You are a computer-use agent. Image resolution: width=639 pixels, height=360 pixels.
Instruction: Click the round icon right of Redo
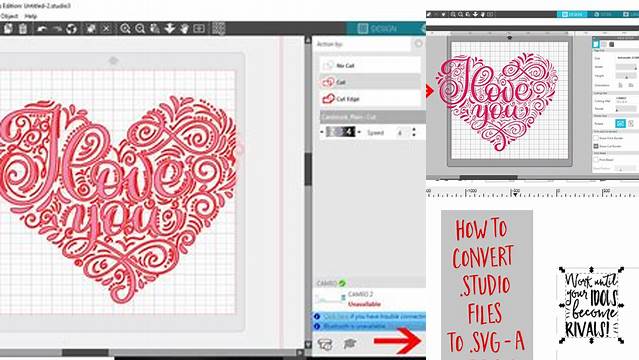(x=72, y=29)
